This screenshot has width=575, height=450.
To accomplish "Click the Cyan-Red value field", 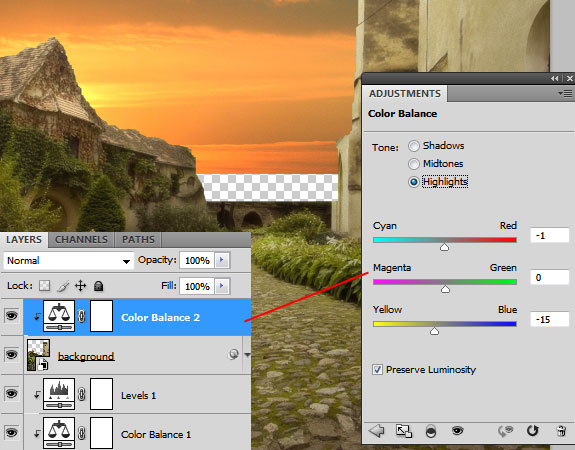I will tap(549, 235).
